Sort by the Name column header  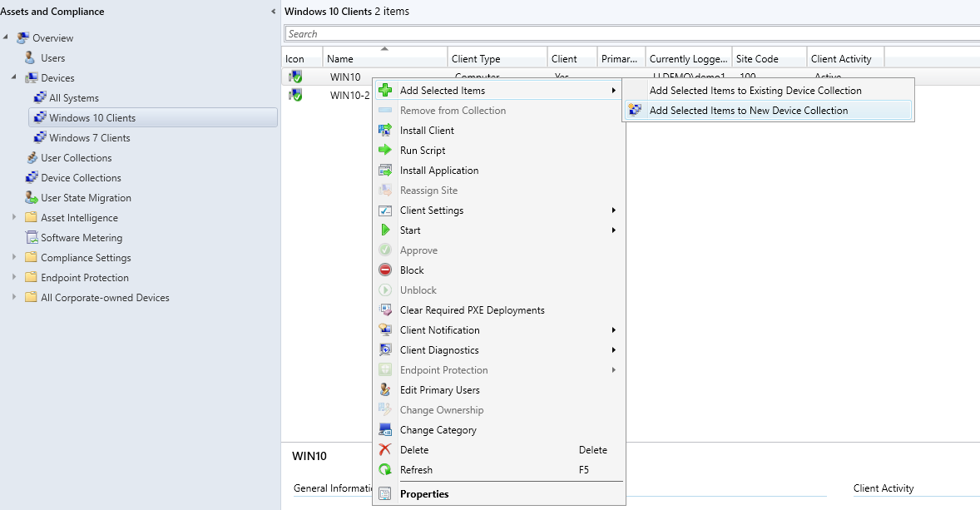point(385,59)
